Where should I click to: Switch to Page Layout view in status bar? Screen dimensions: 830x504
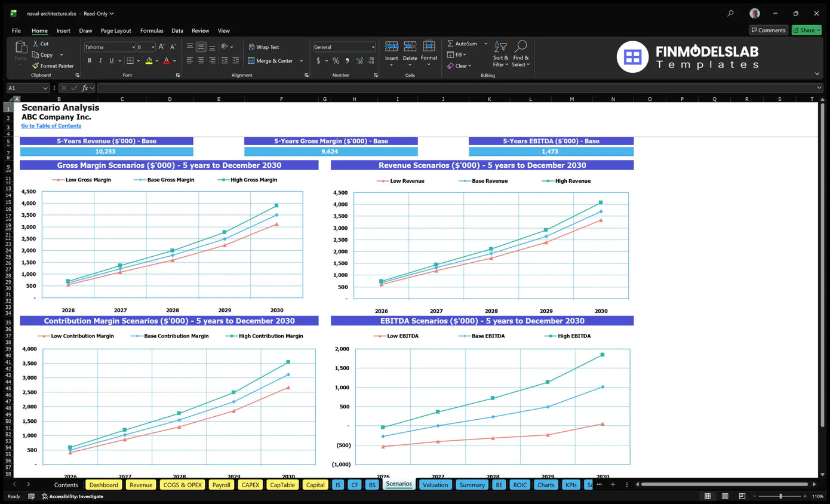725,496
